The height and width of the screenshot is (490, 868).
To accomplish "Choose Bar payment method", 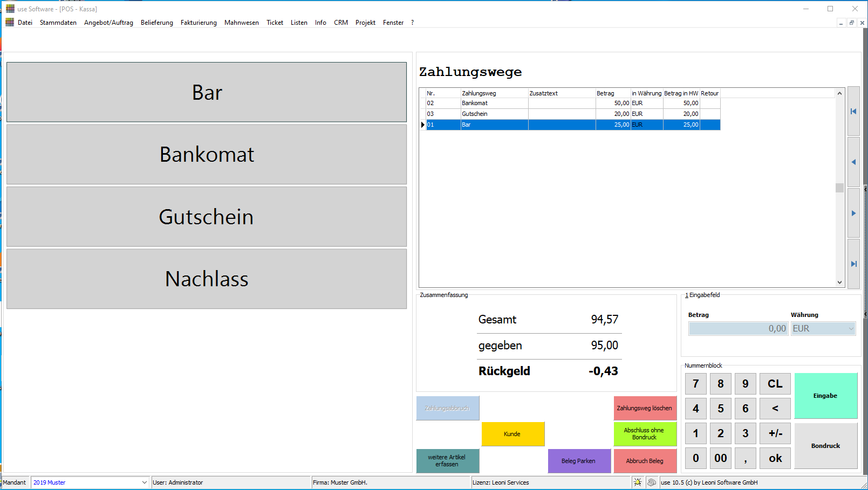I will tap(207, 92).
